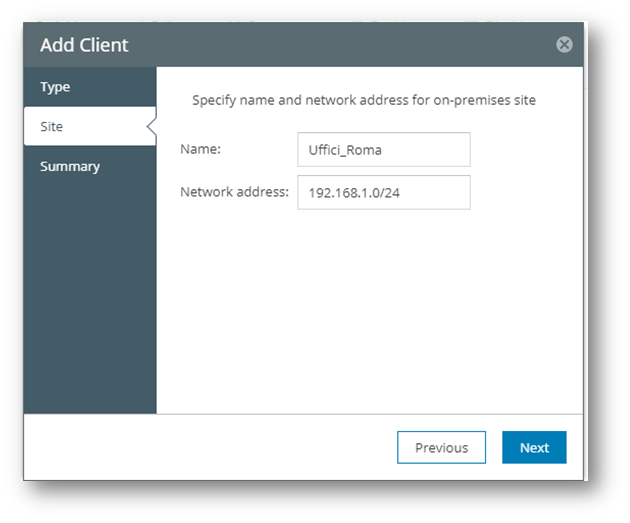Viewport: 630px width, 523px height.
Task: Open the Summary step
Action: [70, 166]
